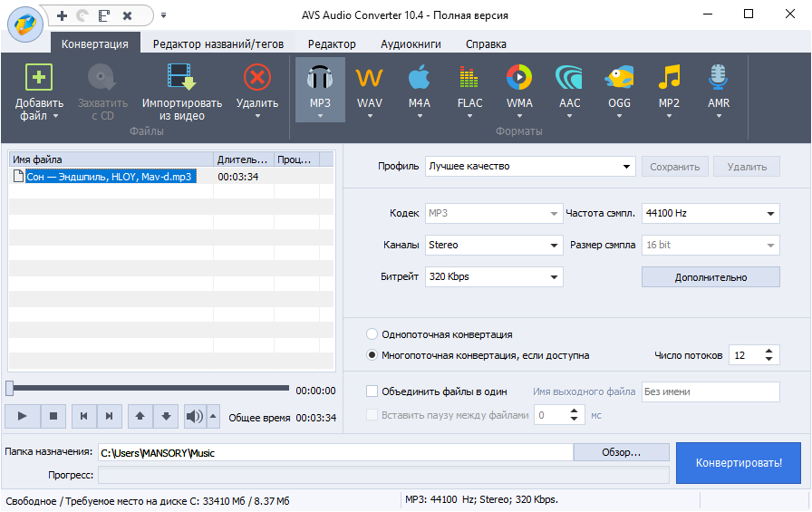Click the 'Проц...' column header
This screenshot has height=512, width=812.
coord(296,159)
